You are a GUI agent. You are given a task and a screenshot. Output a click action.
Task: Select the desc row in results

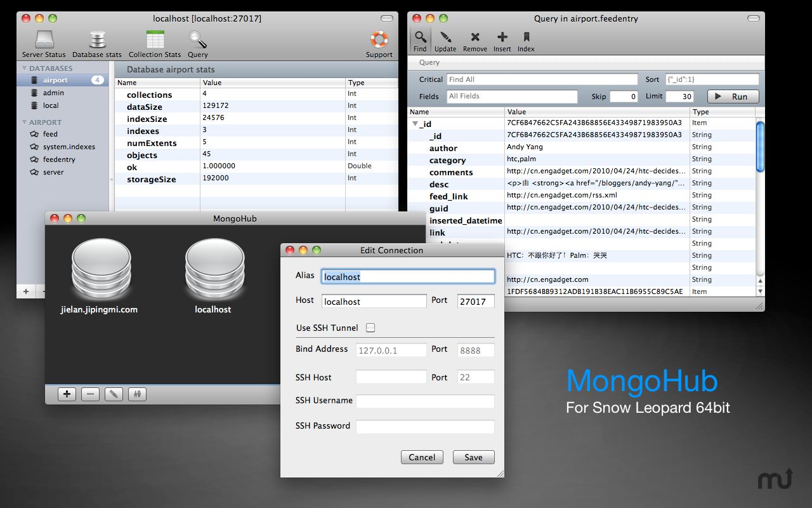coord(582,184)
